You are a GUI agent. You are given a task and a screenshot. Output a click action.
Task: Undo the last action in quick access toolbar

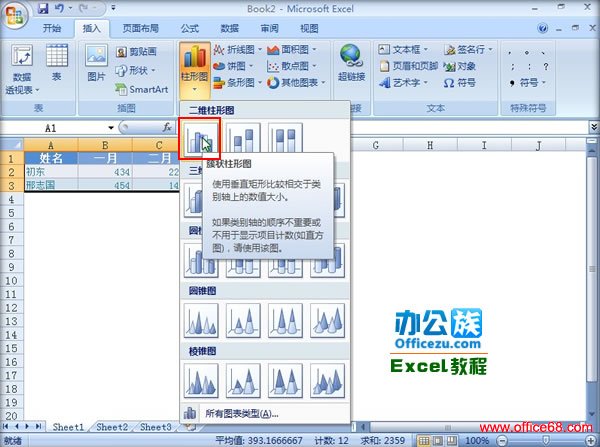pyautogui.click(x=59, y=8)
